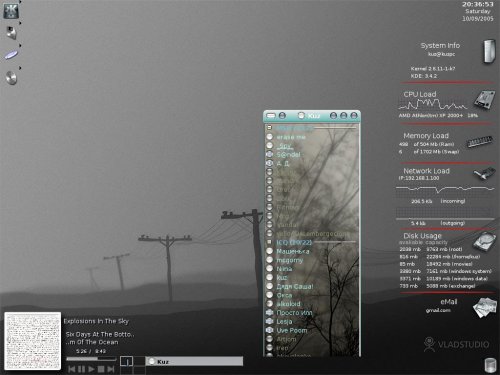Click the speaker icon in left launcher

coord(11,32)
